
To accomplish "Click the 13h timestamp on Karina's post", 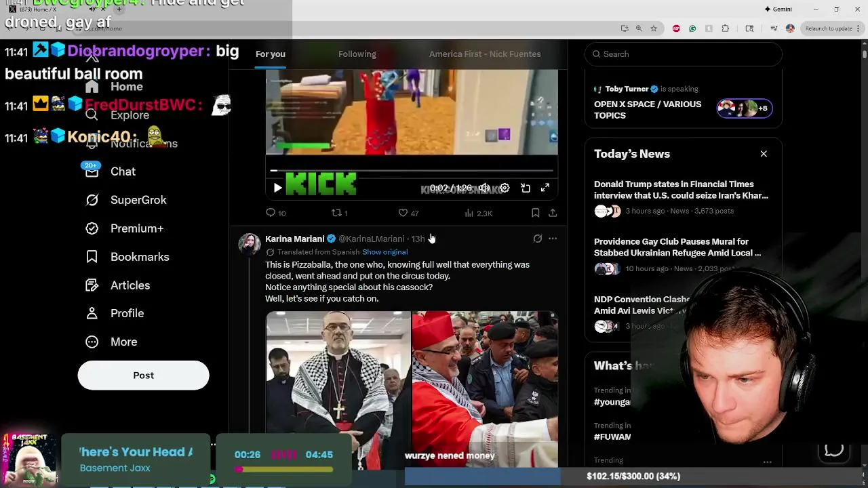I will click(418, 239).
